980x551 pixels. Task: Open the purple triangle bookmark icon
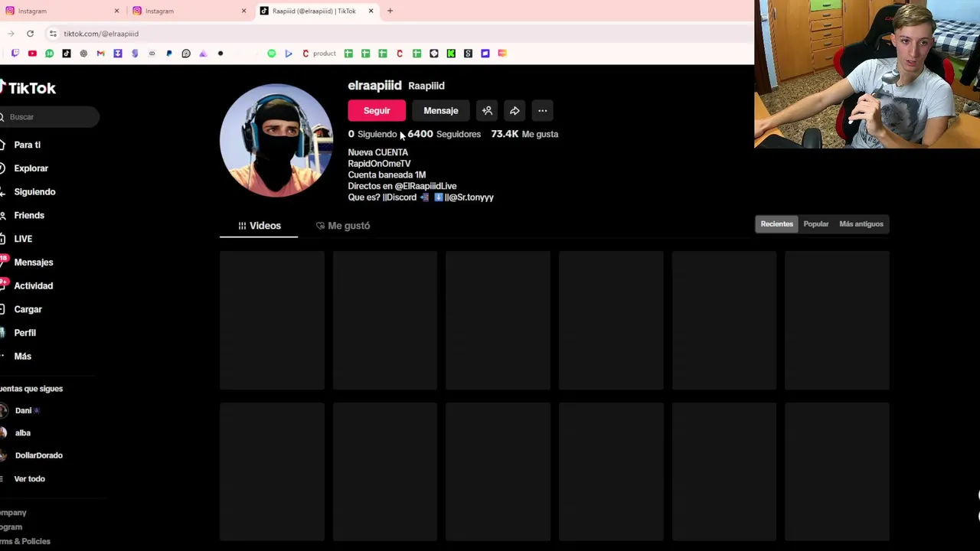coord(203,54)
